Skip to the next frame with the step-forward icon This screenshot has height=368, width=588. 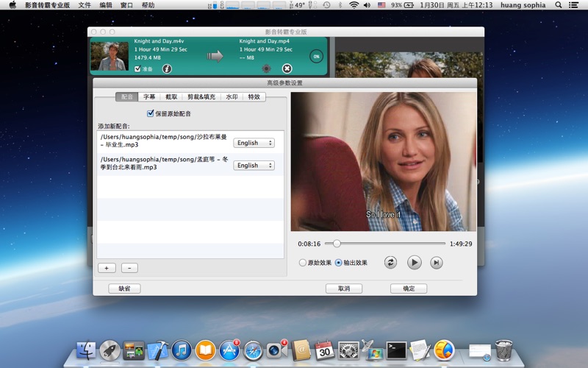[437, 263]
